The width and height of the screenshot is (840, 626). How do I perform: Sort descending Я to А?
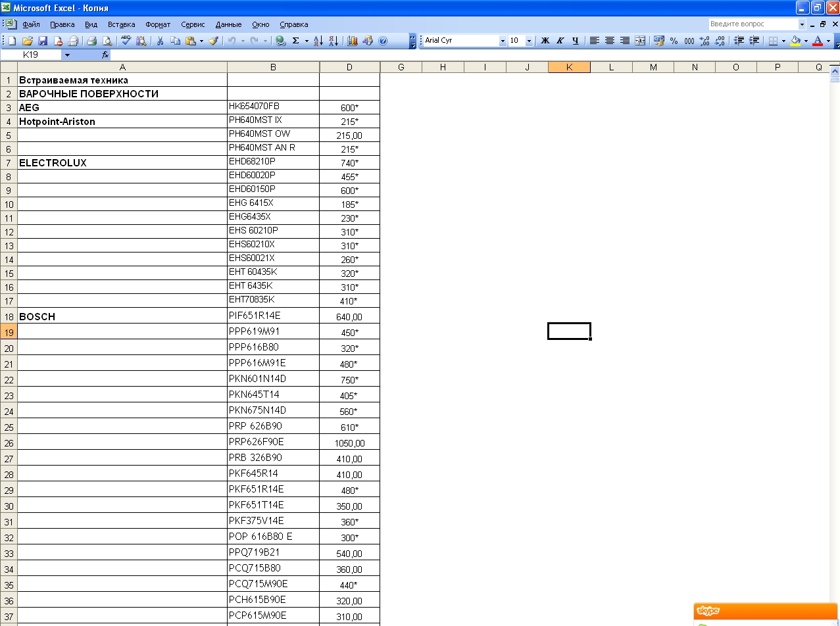pos(334,41)
